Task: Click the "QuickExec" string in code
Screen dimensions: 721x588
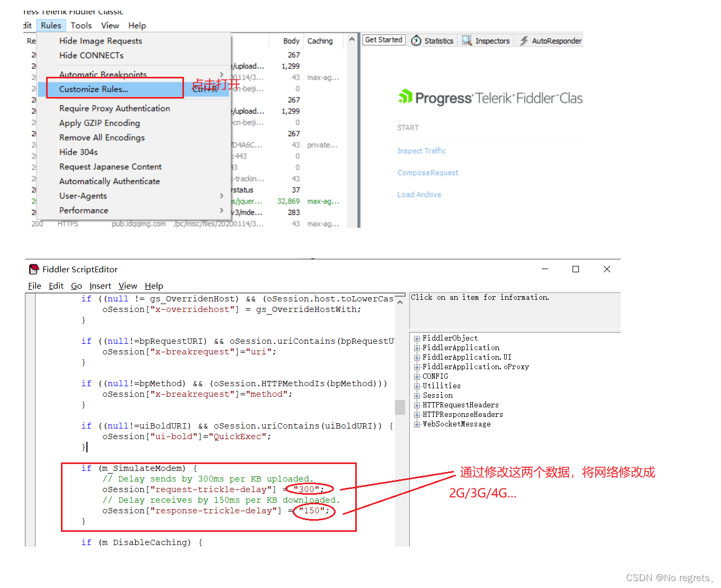Action: [x=240, y=436]
